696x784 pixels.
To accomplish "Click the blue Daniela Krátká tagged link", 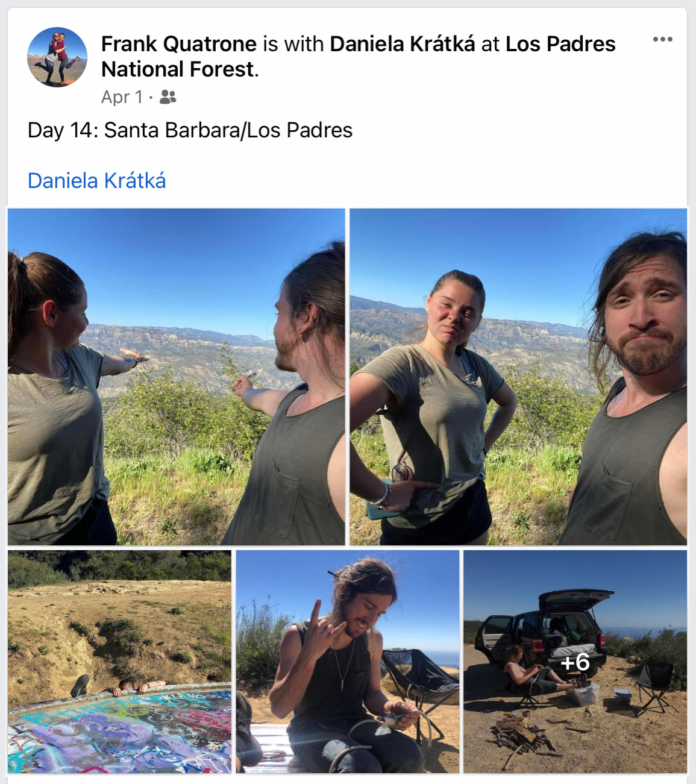I will [x=96, y=181].
